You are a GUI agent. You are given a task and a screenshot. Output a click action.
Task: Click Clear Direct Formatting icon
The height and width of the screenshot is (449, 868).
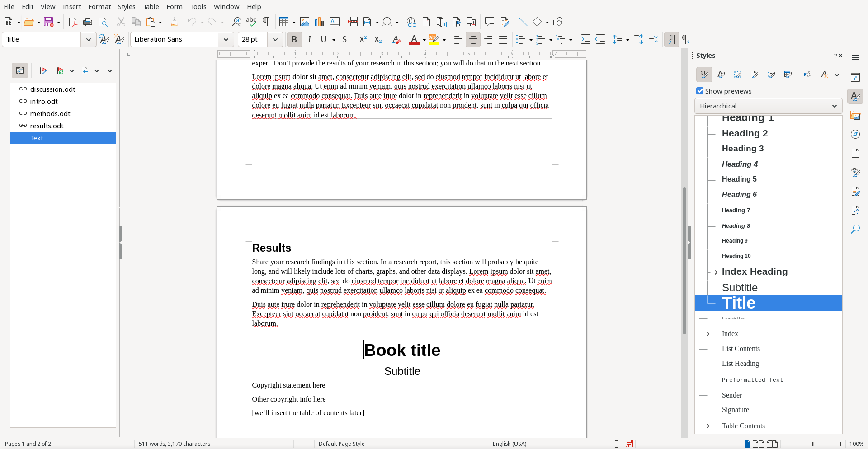[396, 39]
